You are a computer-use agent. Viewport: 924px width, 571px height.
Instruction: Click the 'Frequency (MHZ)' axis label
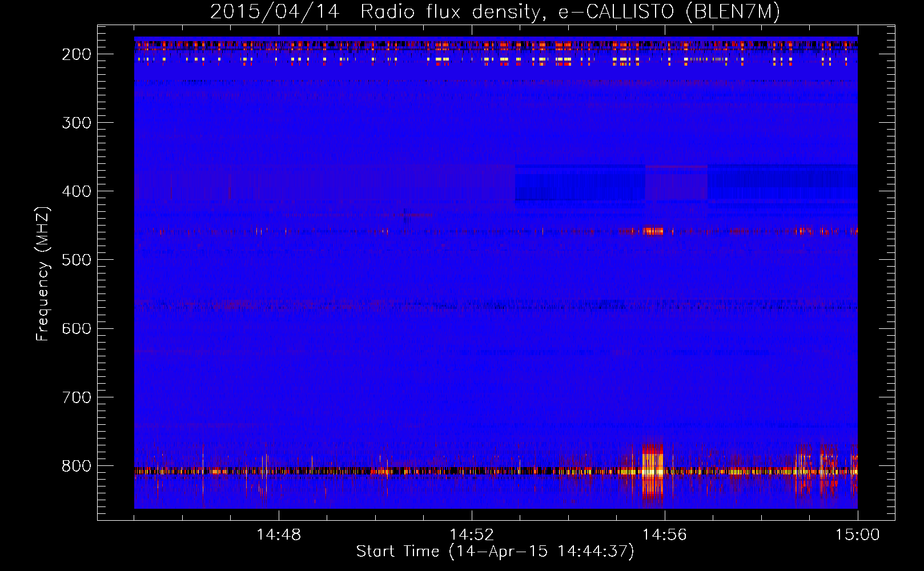click(43, 274)
